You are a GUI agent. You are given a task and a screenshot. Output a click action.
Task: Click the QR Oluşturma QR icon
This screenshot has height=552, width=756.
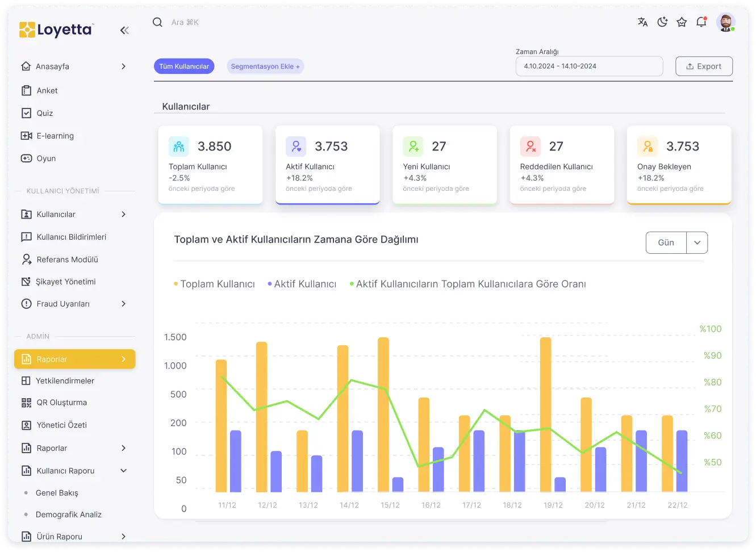[26, 403]
